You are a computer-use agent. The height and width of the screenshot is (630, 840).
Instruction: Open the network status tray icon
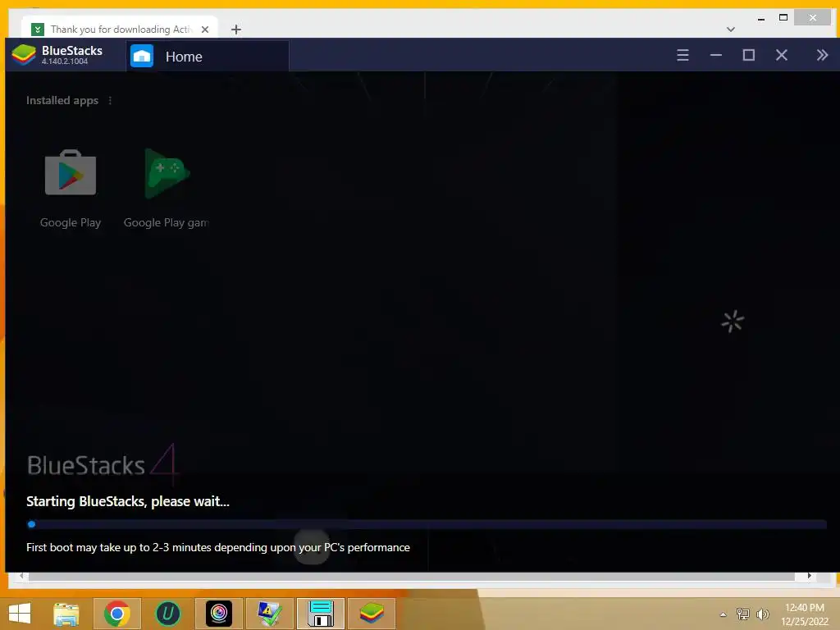(x=742, y=614)
